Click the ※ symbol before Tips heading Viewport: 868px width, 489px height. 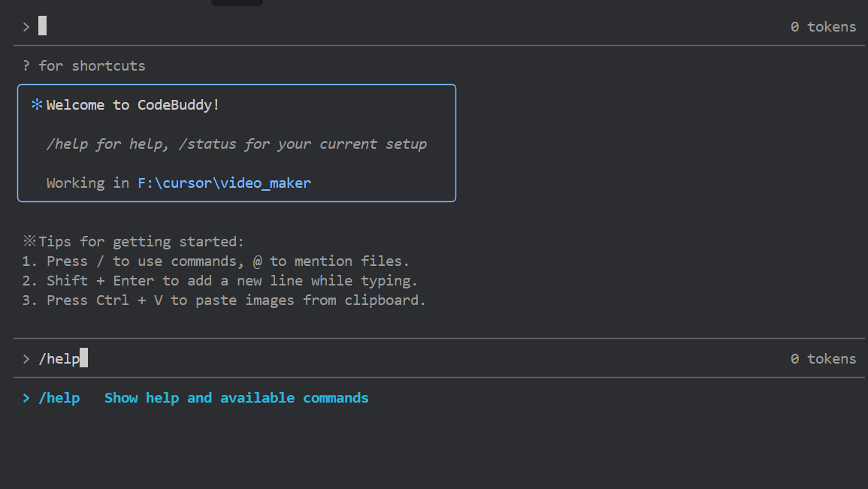coord(29,242)
